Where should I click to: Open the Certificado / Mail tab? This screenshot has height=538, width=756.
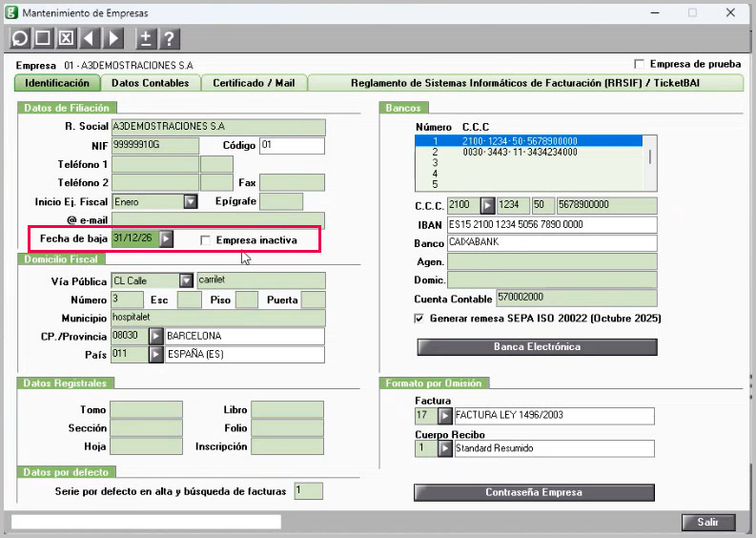point(255,83)
